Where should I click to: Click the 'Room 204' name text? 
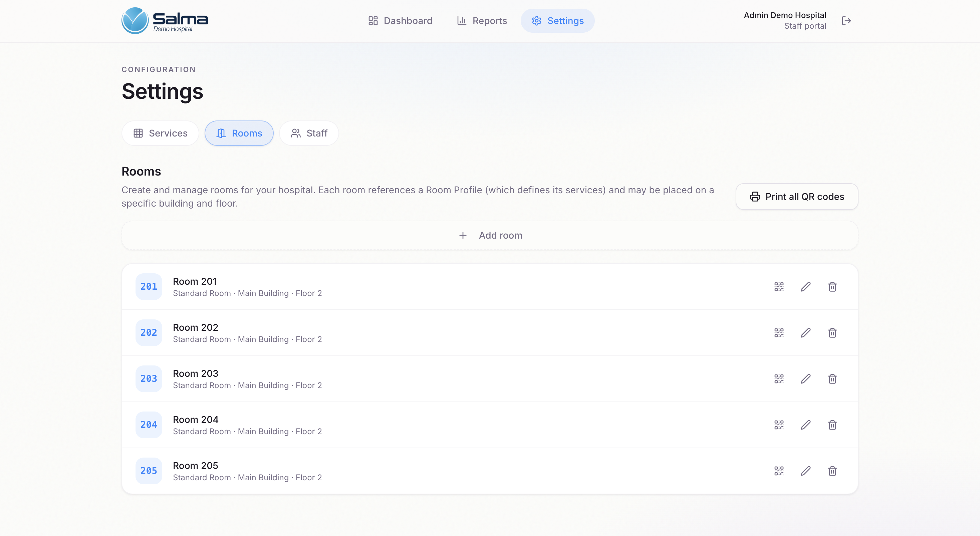click(x=196, y=419)
